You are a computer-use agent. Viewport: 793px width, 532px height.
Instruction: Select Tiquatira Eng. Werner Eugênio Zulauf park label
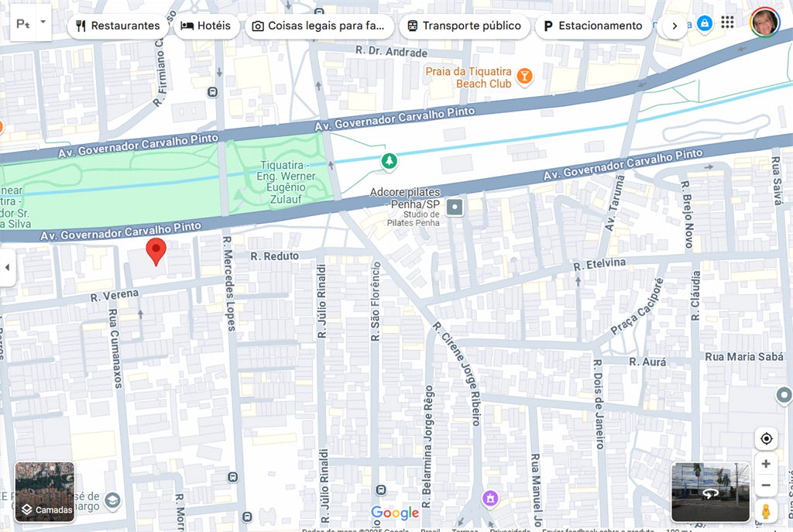(x=286, y=182)
